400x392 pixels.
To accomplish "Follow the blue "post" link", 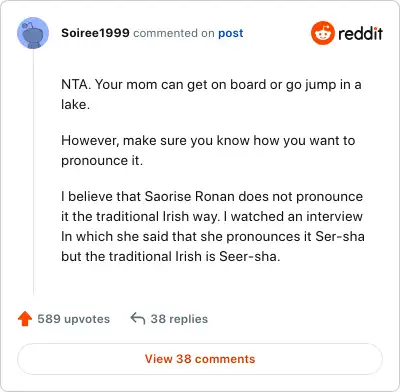I will point(231,33).
